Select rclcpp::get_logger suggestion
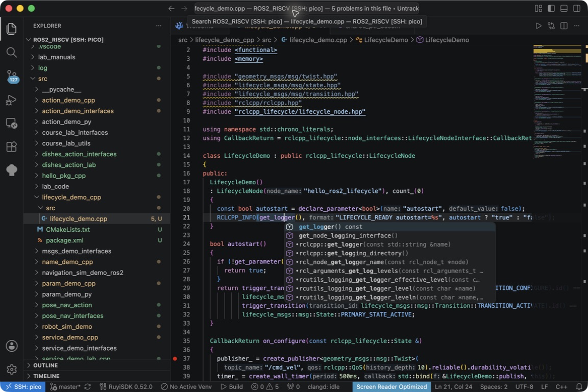 pos(389,244)
